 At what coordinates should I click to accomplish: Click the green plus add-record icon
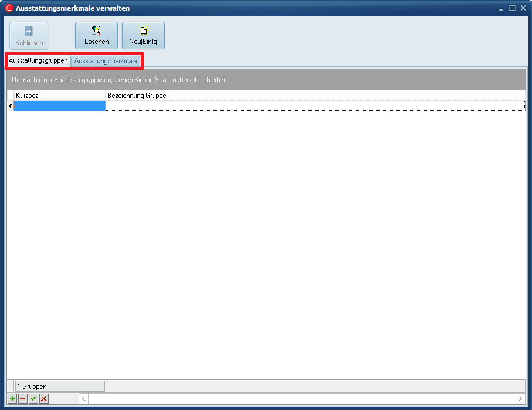point(12,399)
